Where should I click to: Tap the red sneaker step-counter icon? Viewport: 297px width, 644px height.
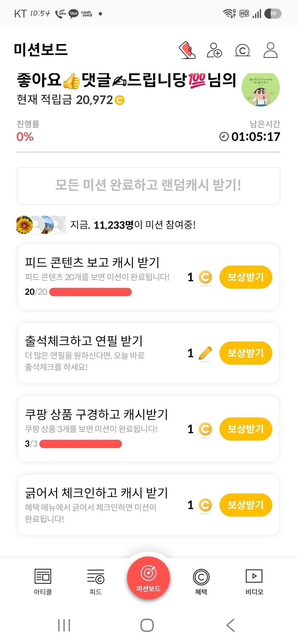187,50
